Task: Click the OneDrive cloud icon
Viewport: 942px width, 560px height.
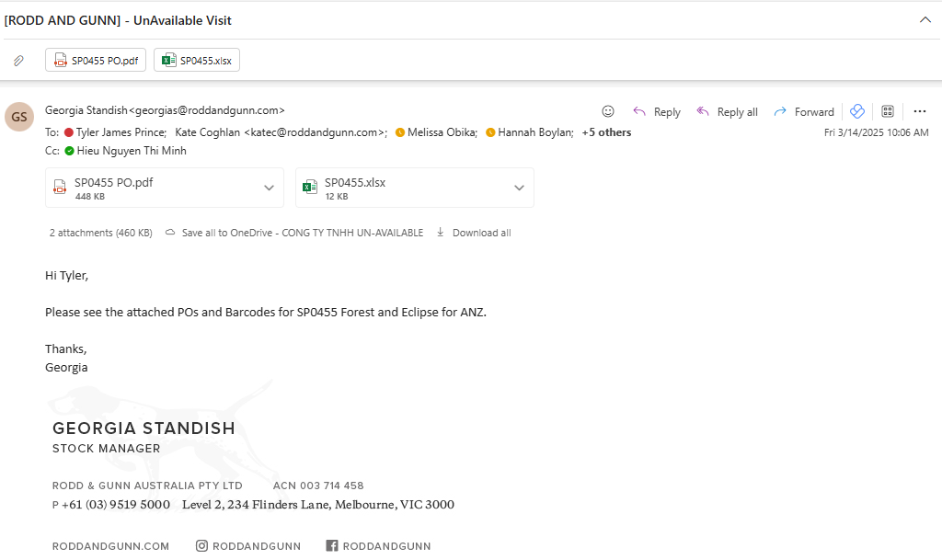Action: pyautogui.click(x=170, y=233)
